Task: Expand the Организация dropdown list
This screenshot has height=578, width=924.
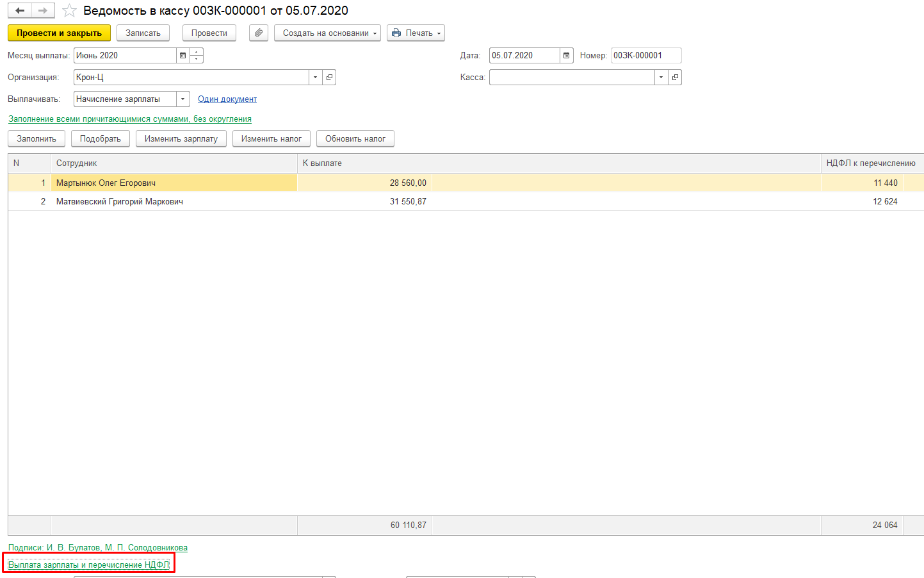Action: point(315,78)
